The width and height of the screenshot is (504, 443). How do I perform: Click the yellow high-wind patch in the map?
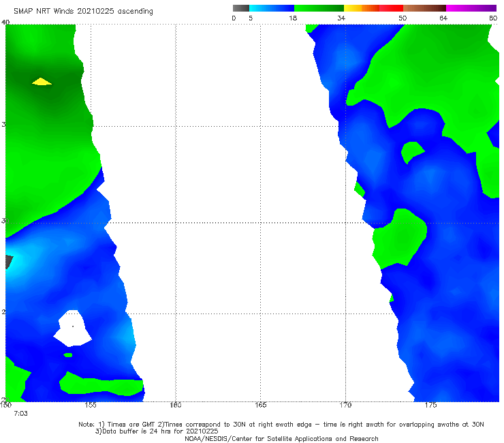tap(42, 82)
